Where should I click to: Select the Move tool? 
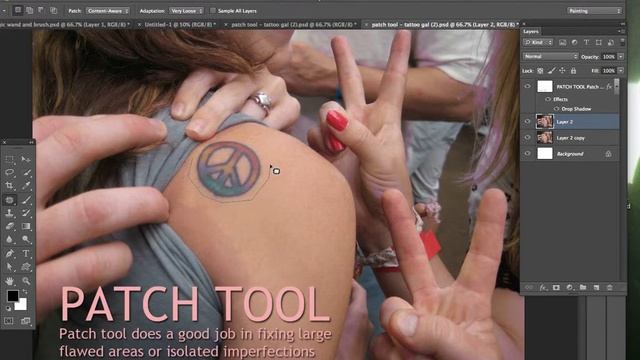26,159
